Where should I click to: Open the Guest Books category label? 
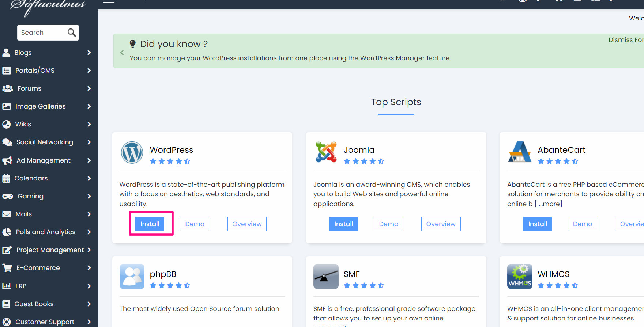pyautogui.click(x=34, y=304)
